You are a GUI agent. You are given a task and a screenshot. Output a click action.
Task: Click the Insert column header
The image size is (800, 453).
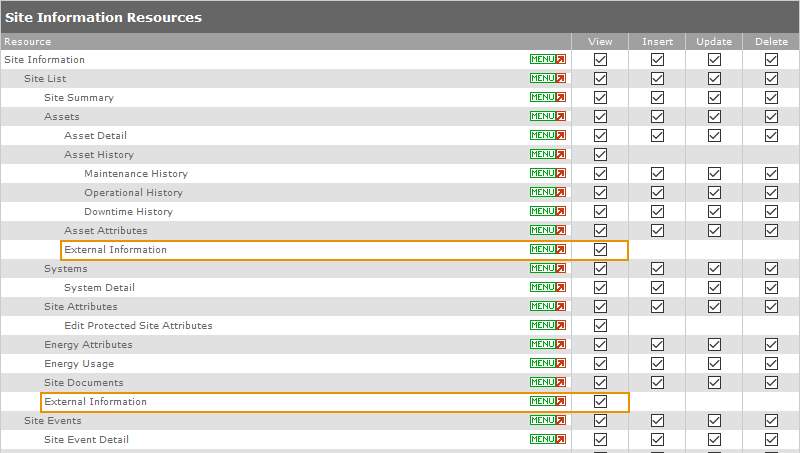pyautogui.click(x=657, y=42)
